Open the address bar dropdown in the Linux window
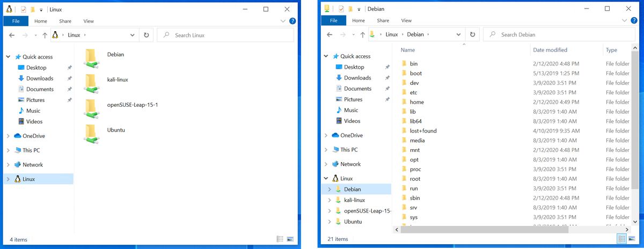This screenshot has width=644, height=249. coord(133,35)
